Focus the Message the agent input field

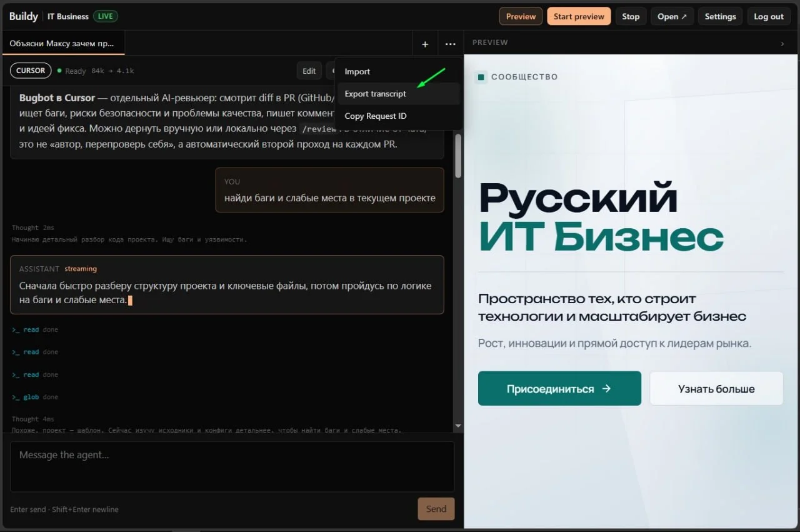(x=232, y=466)
